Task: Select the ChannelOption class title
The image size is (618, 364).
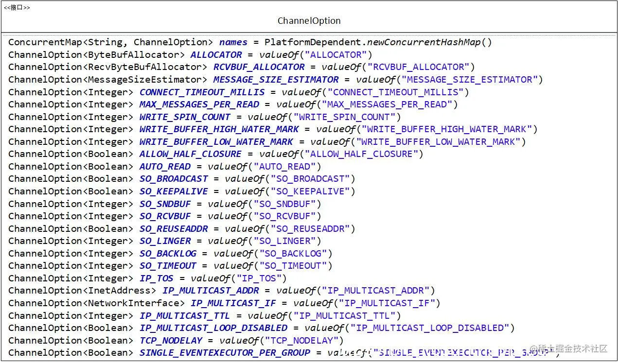Action: (x=309, y=21)
